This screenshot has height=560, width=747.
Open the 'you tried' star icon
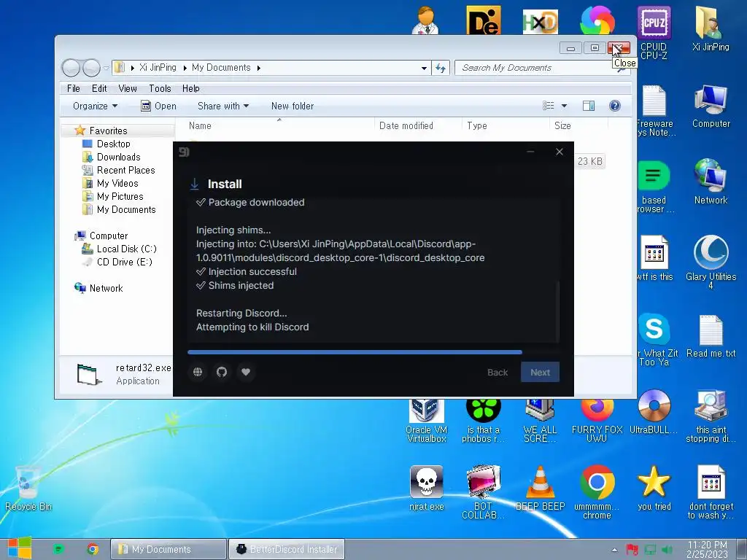654,488
